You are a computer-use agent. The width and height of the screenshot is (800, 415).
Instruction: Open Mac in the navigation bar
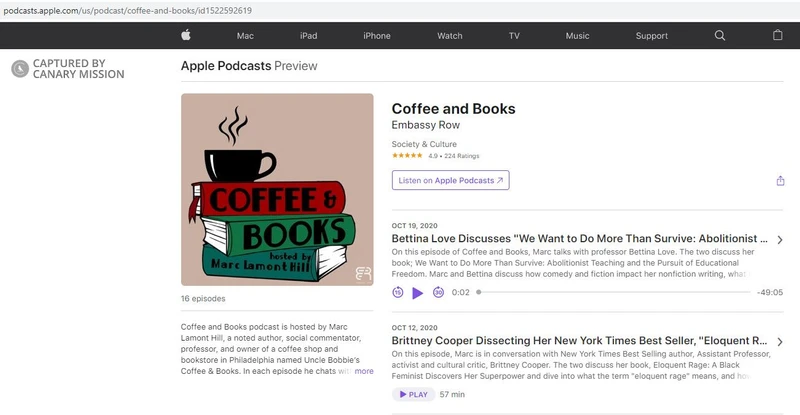tap(245, 36)
